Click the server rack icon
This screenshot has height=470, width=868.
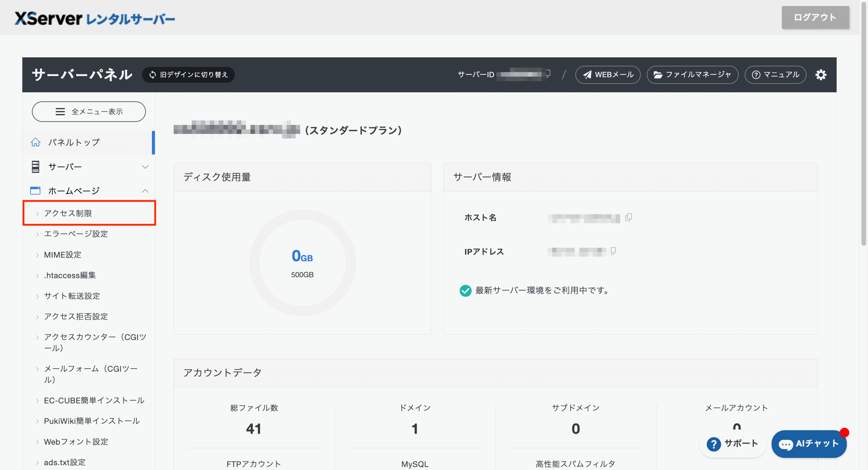coord(36,167)
